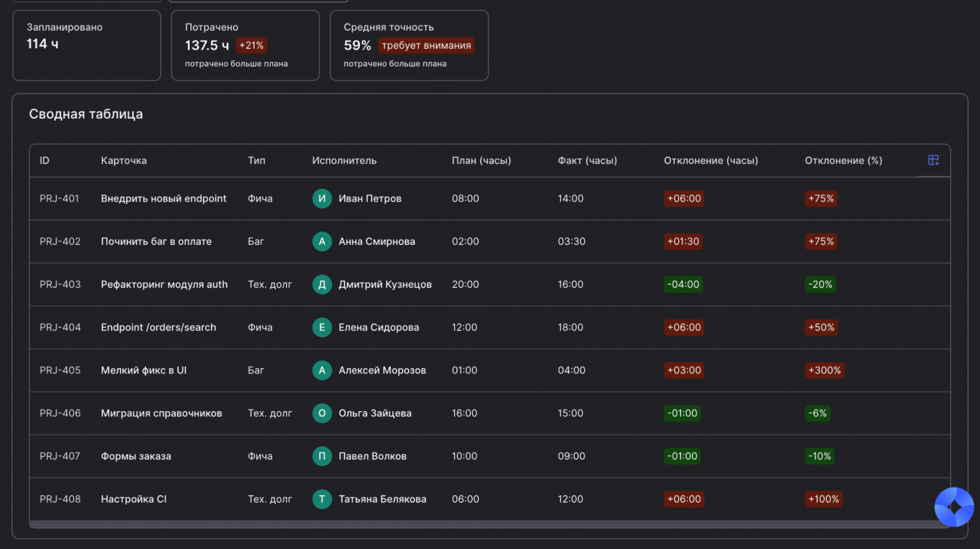Click the ID column header
The width and height of the screenshot is (980, 549).
tap(45, 161)
